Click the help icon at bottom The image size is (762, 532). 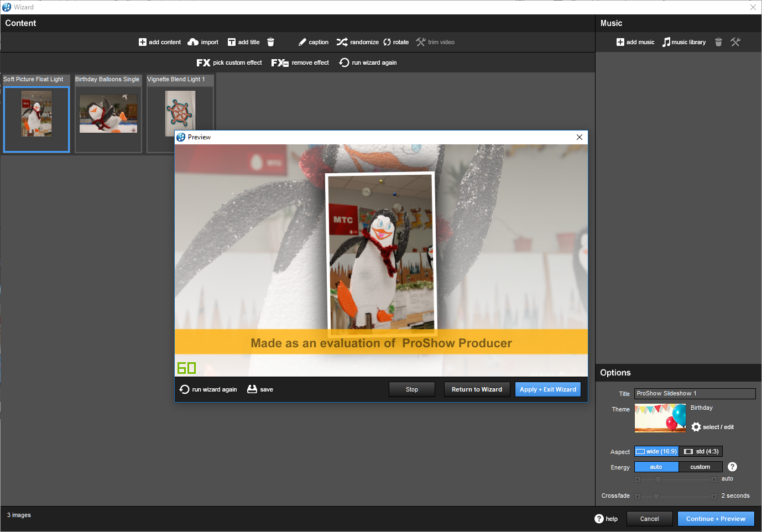point(599,519)
